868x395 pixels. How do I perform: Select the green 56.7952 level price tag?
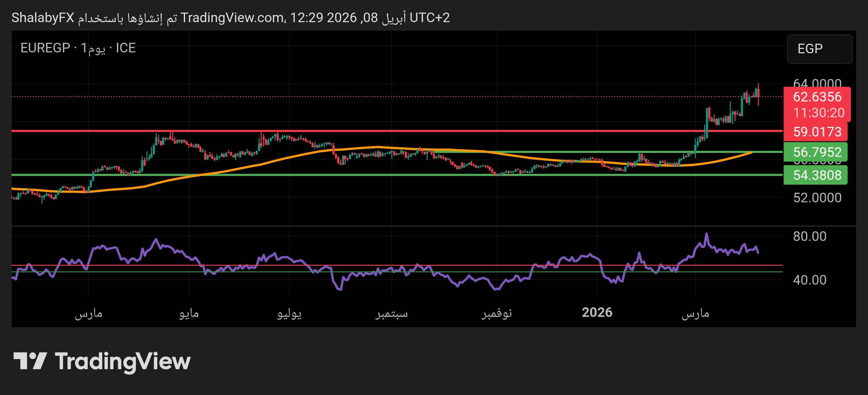click(817, 152)
